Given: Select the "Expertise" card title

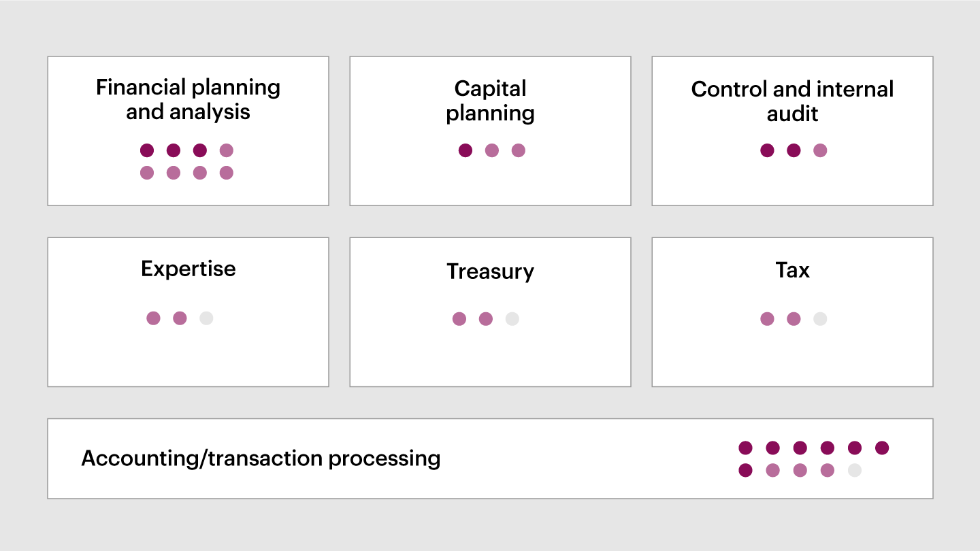Looking at the screenshot, I should (x=188, y=269).
